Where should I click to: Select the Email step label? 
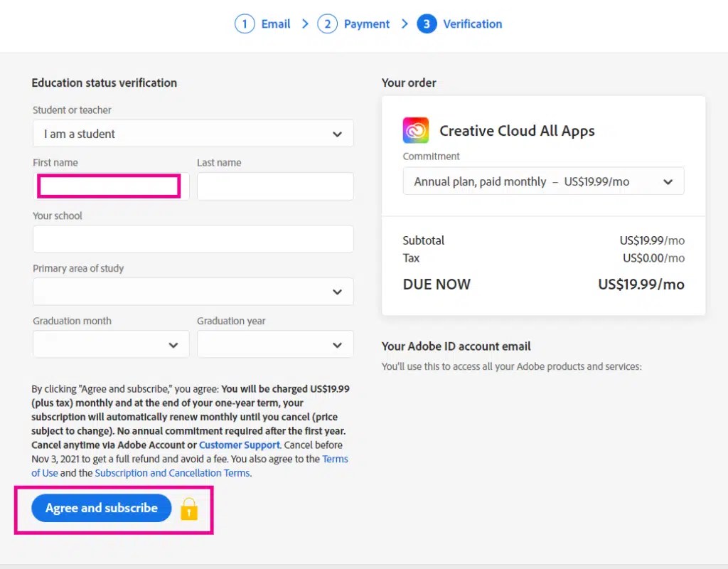[276, 23]
